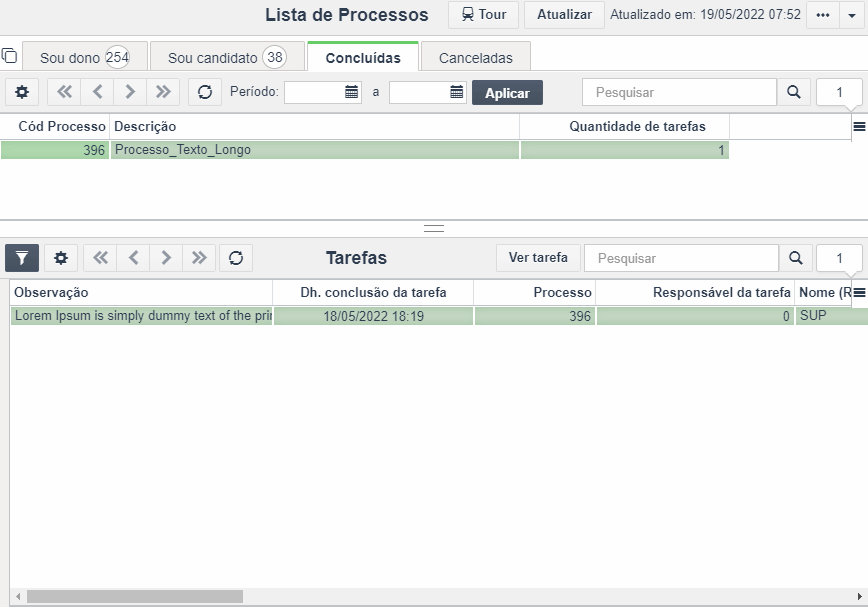Image resolution: width=868 pixels, height=607 pixels.
Task: Select process row 396
Action: coord(55,150)
